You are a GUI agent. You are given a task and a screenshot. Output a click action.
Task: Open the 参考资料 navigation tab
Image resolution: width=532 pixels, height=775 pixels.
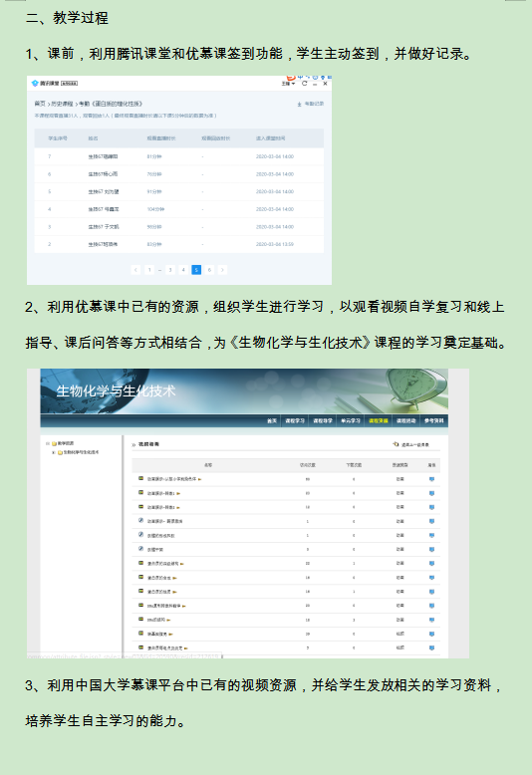(x=433, y=420)
